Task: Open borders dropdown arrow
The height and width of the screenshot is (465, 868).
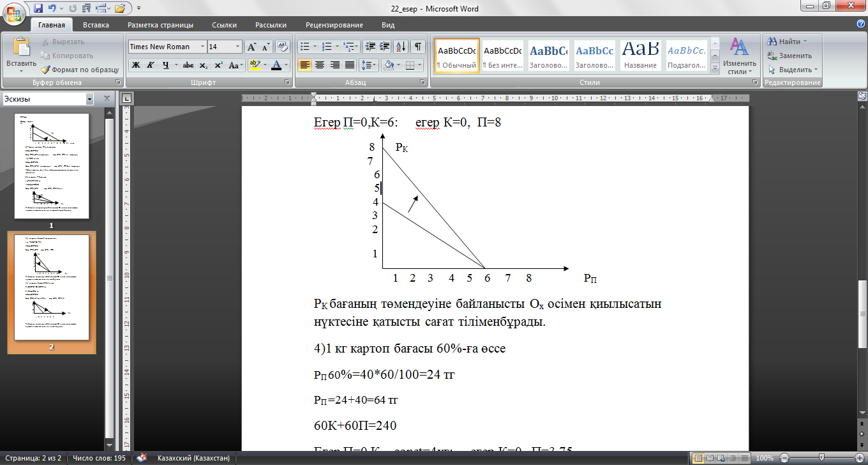Action: [x=419, y=65]
